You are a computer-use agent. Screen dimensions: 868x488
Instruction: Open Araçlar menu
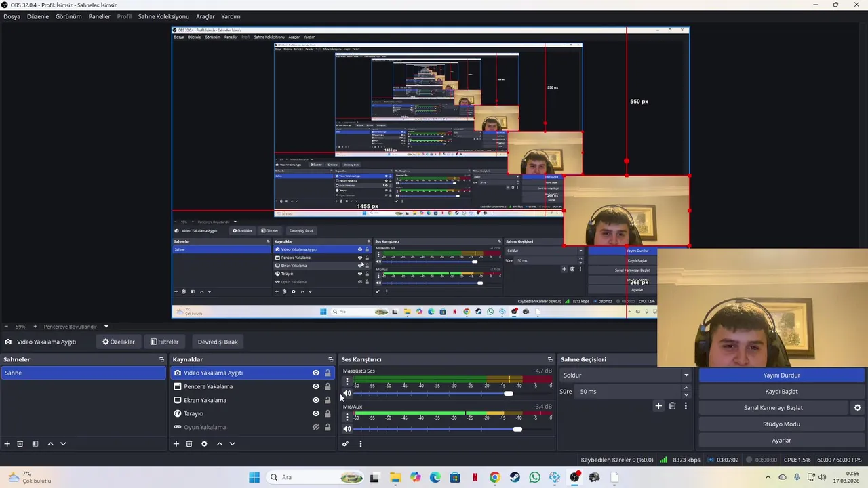(x=205, y=16)
